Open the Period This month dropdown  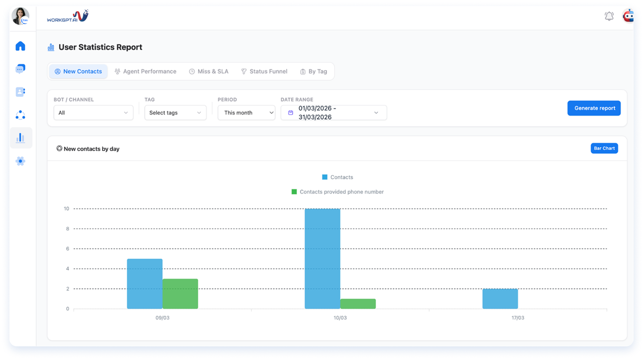(246, 113)
